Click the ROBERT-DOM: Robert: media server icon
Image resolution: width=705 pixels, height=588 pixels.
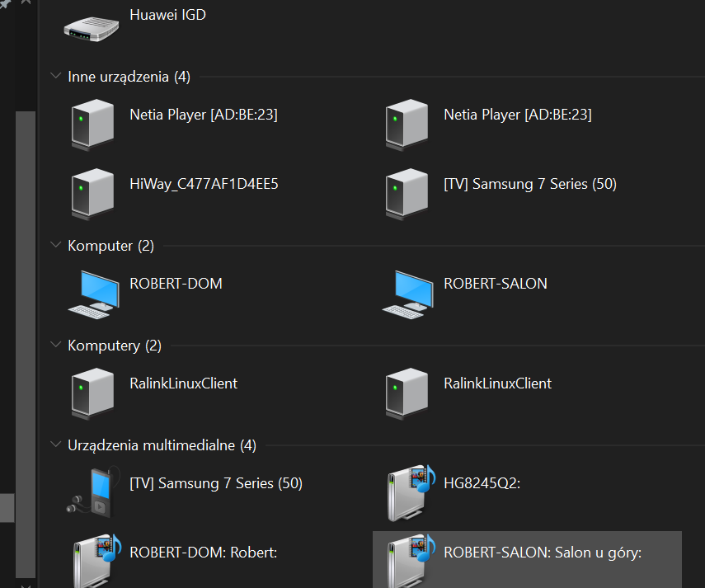click(x=97, y=561)
